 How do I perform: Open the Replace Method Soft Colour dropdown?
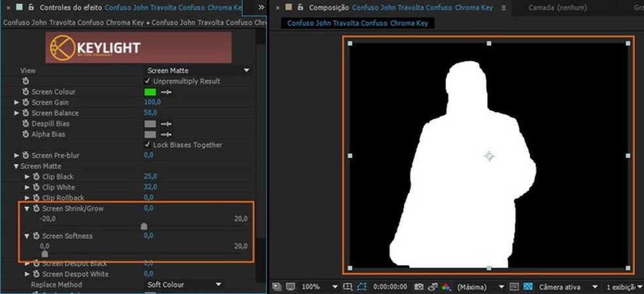[183, 285]
